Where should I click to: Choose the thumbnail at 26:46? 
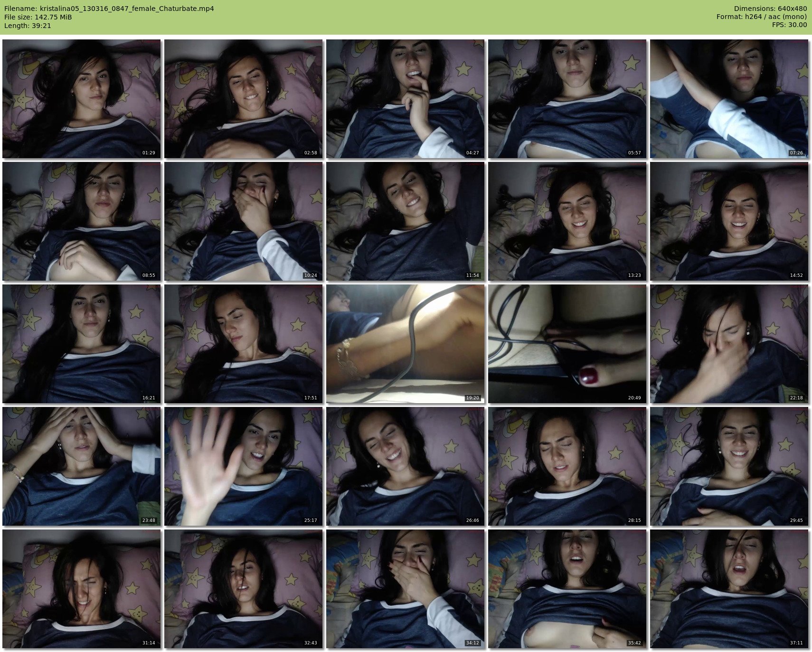pyautogui.click(x=405, y=466)
